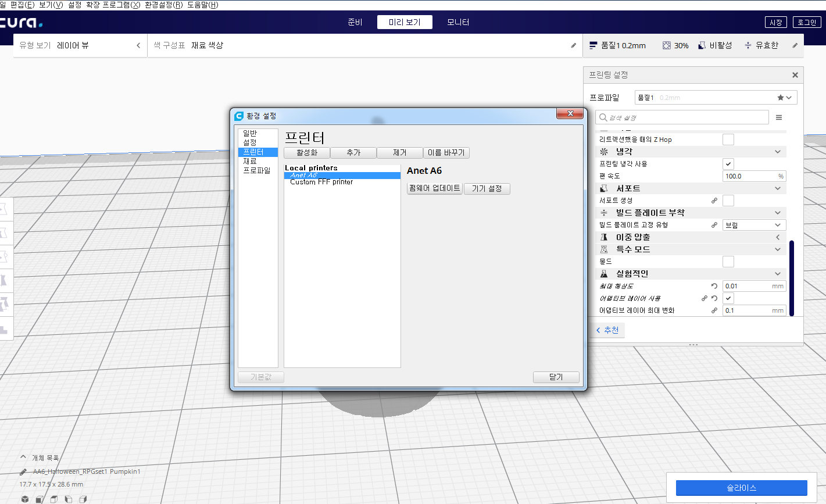The image size is (826, 504).
Task: Select the 3D view cube icon
Action: 25,499
